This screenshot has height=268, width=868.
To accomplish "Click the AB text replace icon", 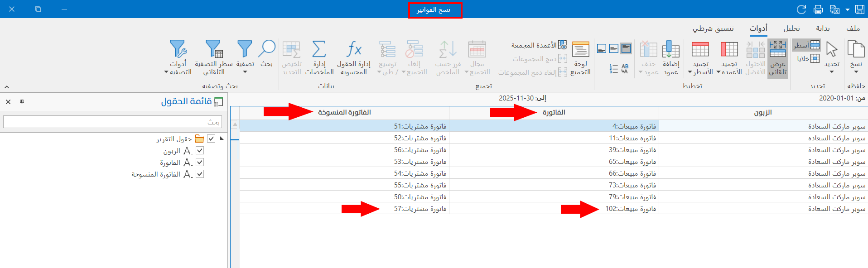I will (625, 68).
